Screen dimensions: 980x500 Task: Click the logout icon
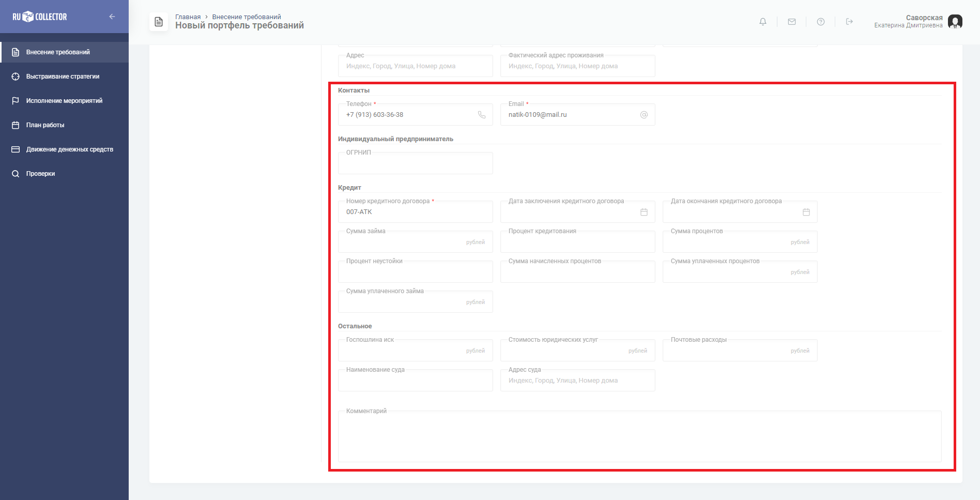coord(849,22)
